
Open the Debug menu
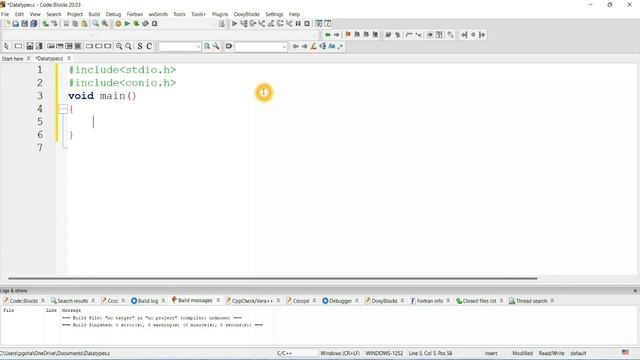point(113,14)
